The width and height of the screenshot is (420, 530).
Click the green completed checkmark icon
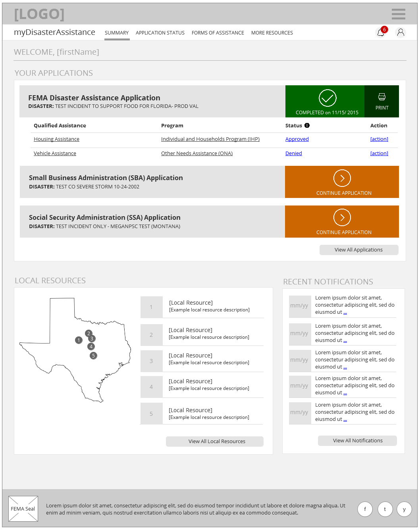[x=328, y=98]
